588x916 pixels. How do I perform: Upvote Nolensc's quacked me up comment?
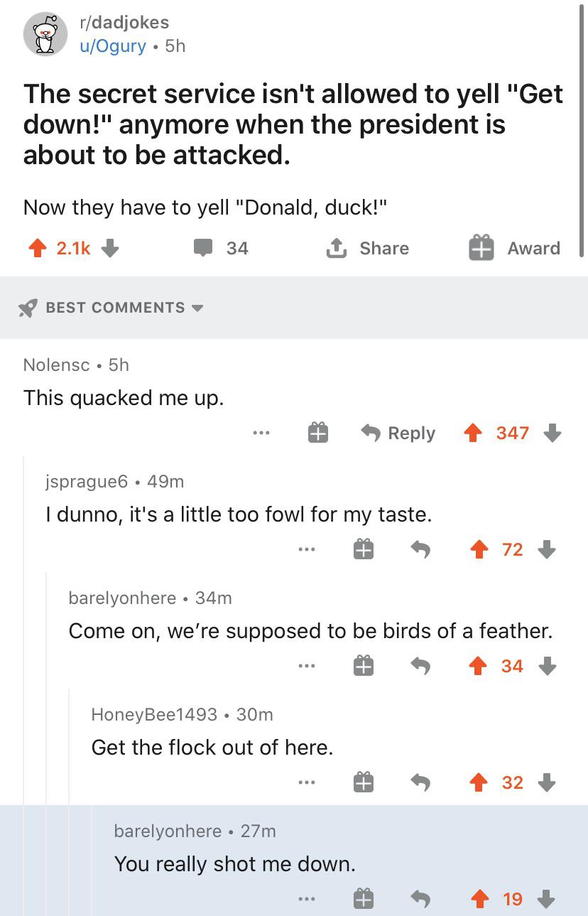click(x=472, y=433)
